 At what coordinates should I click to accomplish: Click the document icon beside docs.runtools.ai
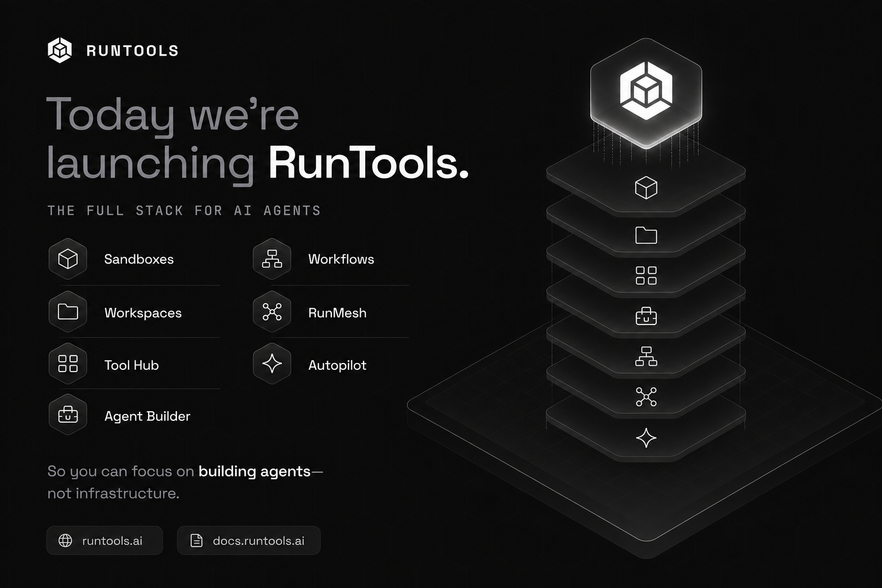pyautogui.click(x=196, y=540)
